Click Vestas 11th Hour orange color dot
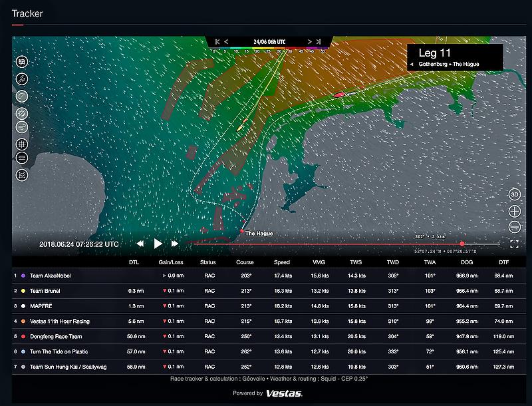The image size is (532, 406). pos(23,321)
